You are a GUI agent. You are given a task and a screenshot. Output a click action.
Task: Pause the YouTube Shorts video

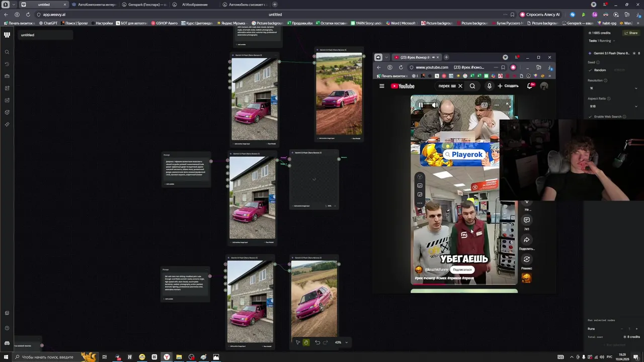click(x=421, y=105)
